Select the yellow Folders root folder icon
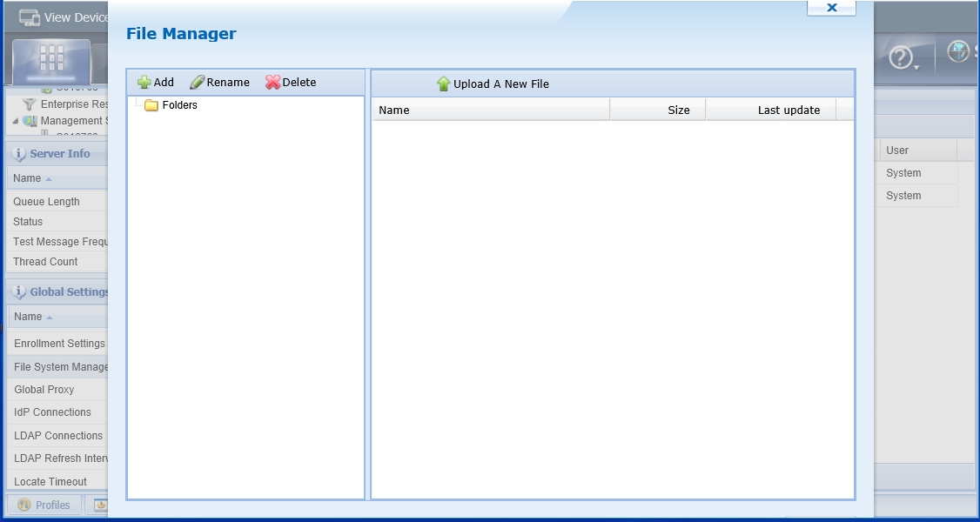 151,105
